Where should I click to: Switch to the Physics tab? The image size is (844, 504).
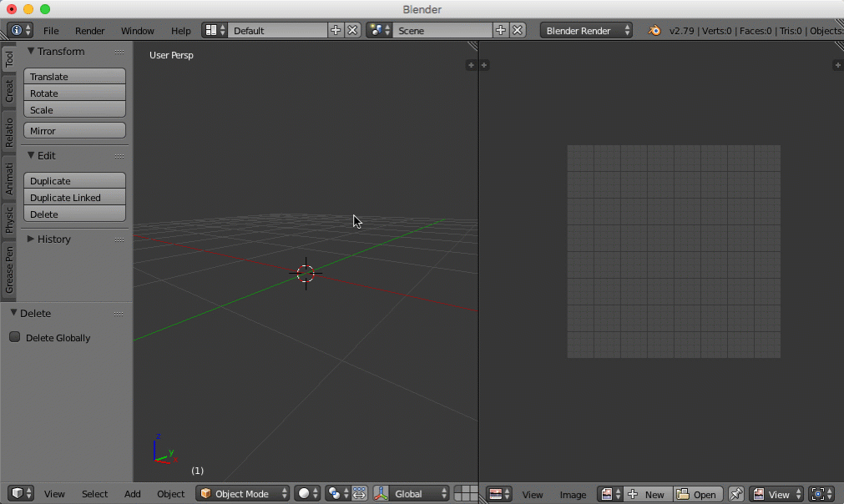(8, 220)
